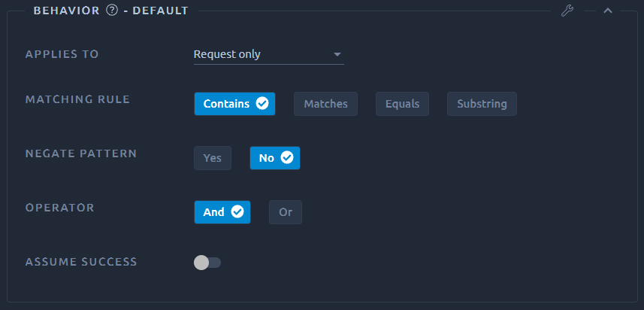Select the Contains matching rule
Viewport: 644px width, 310px height.
point(234,104)
